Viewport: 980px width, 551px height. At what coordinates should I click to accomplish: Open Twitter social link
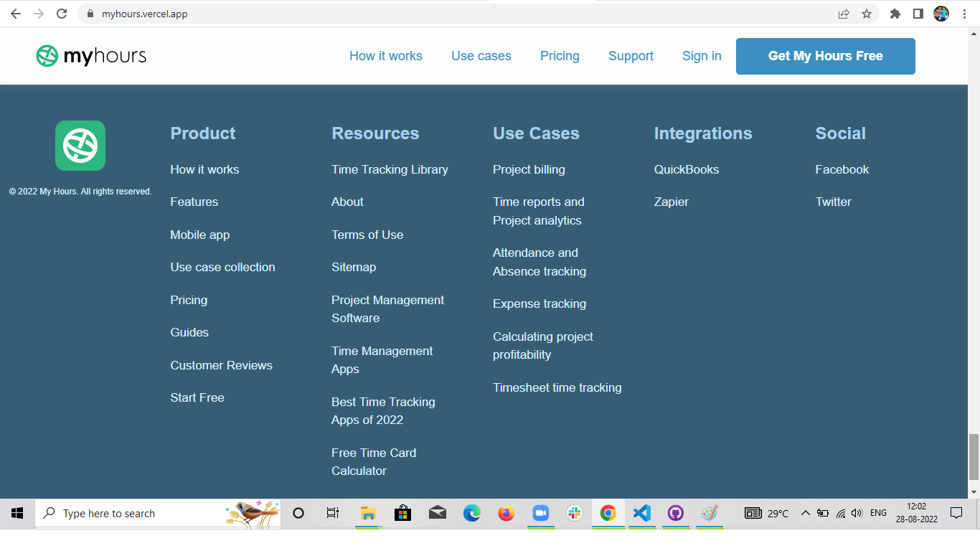(x=834, y=202)
